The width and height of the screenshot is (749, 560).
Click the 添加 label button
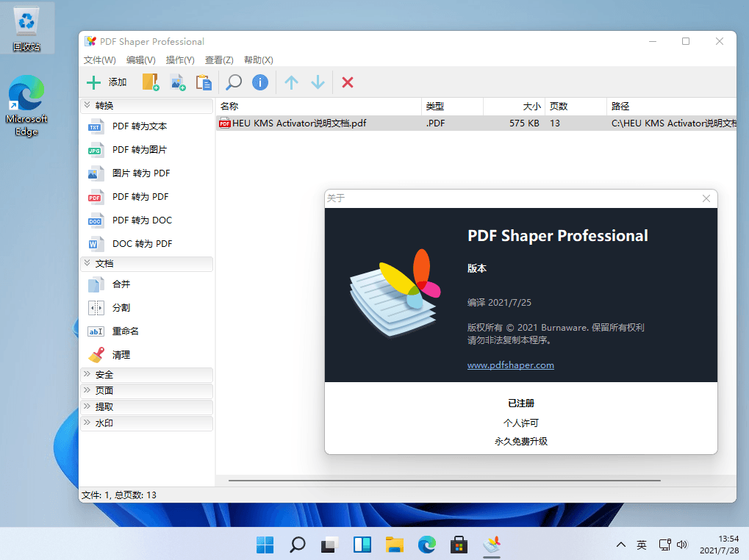click(x=118, y=82)
